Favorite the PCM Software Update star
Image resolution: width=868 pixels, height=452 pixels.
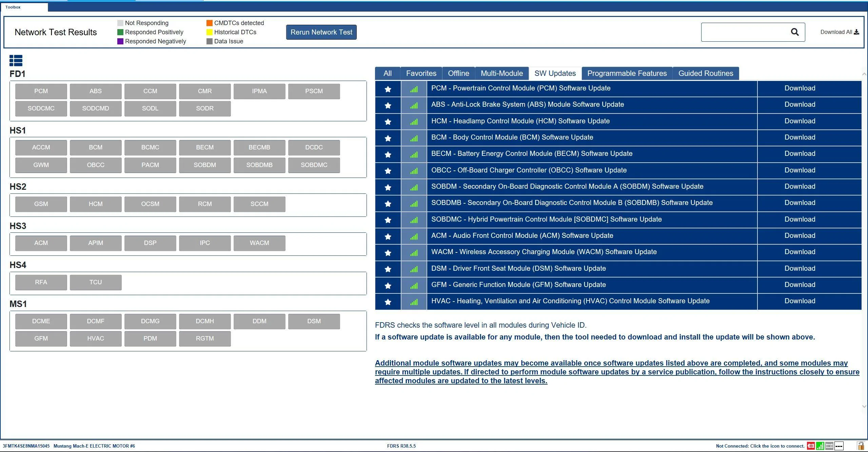click(388, 89)
